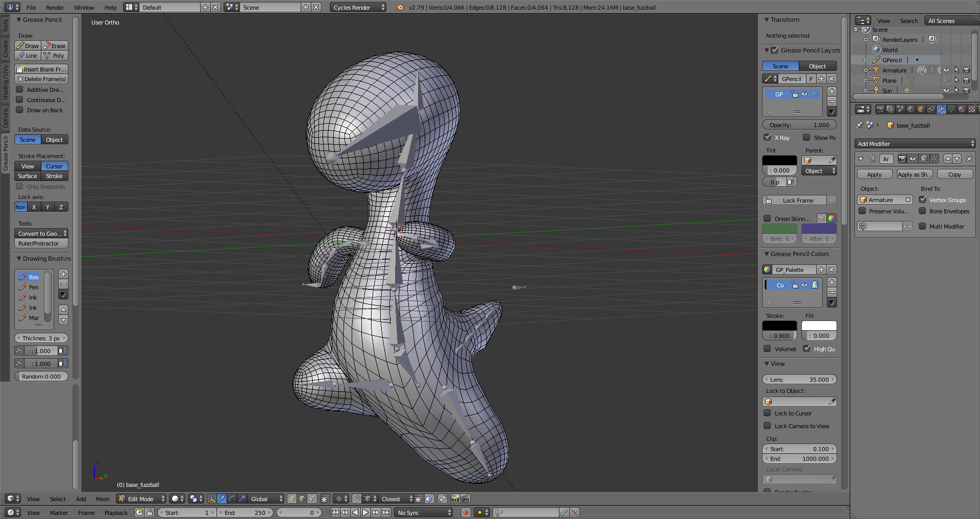Collapse the Grease Pencil Colors panel
The width and height of the screenshot is (980, 519).
[x=767, y=254]
